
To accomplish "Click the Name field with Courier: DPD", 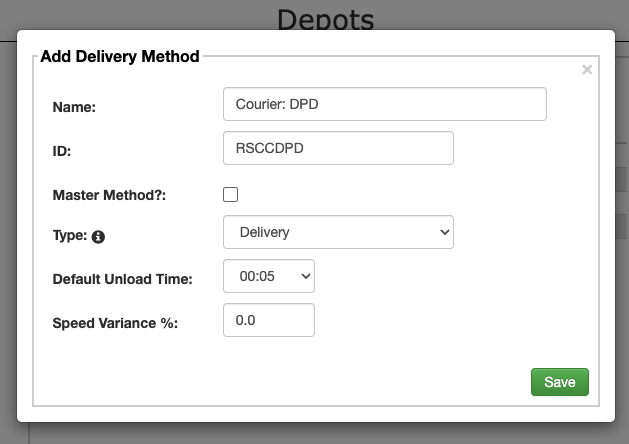I will tap(385, 104).
